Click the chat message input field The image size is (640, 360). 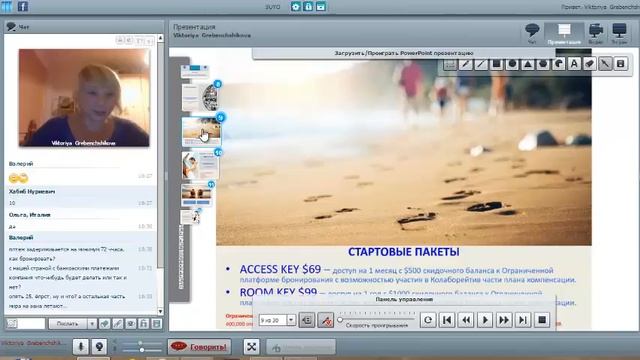[x=31, y=324]
